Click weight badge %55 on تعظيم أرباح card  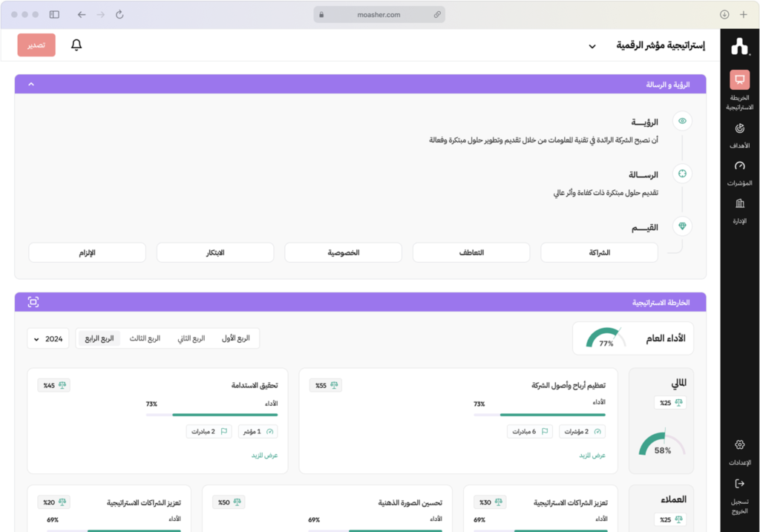tap(327, 386)
